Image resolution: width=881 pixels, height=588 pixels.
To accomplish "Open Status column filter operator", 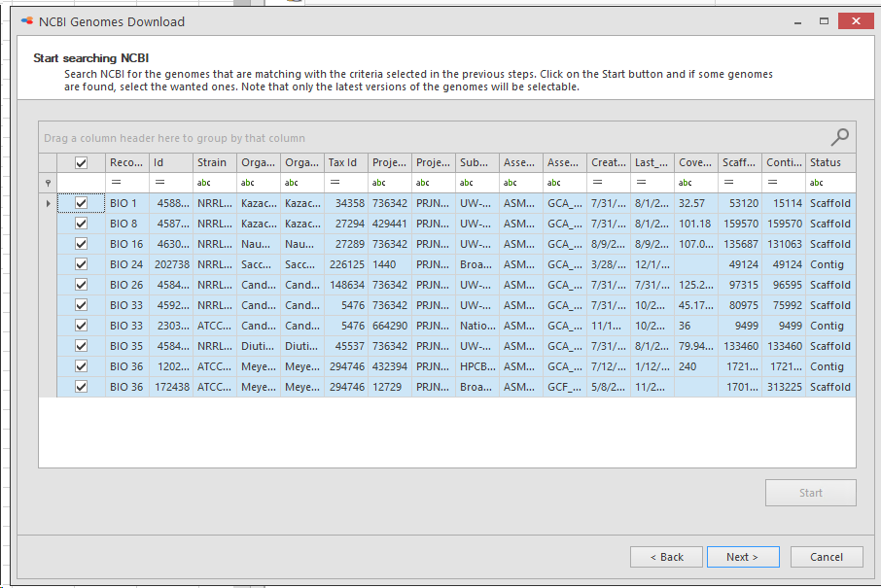I will [817, 183].
